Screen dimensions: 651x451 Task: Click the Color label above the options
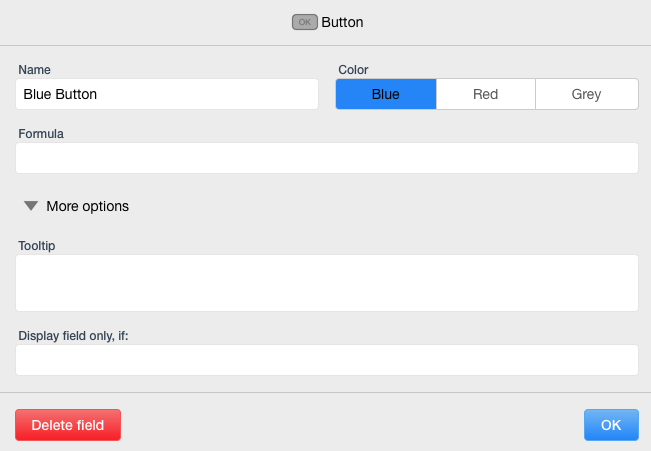click(x=353, y=70)
